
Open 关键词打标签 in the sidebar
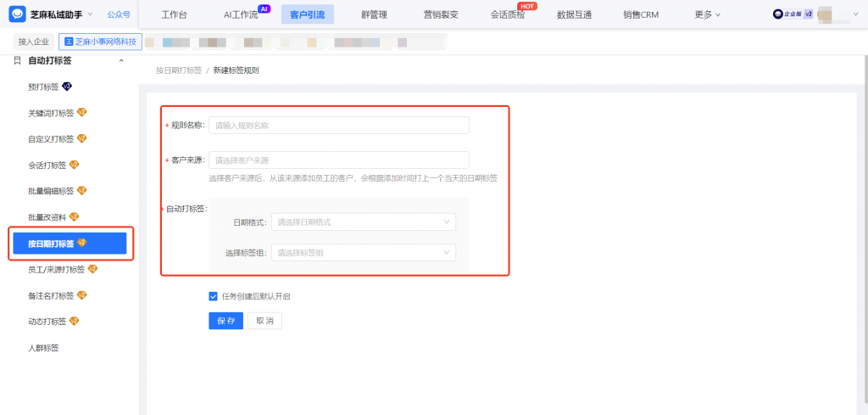point(51,113)
